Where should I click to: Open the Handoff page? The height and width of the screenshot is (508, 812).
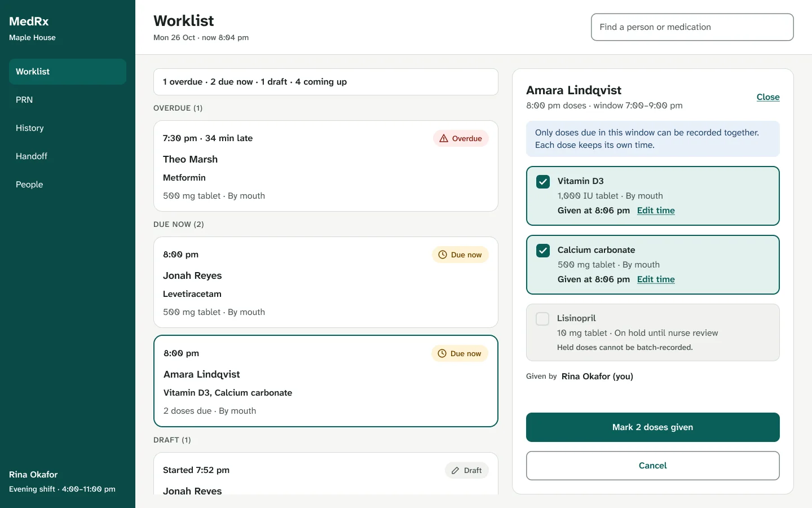68,156
